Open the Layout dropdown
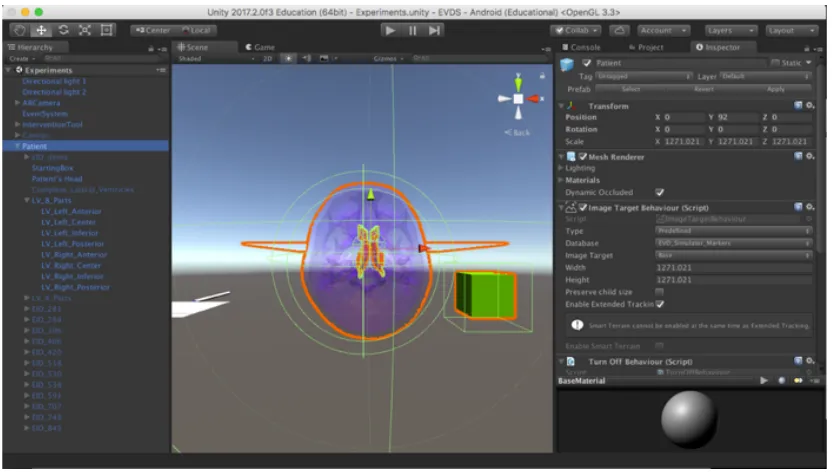Image resolution: width=832 pixels, height=472 pixels. (x=792, y=30)
